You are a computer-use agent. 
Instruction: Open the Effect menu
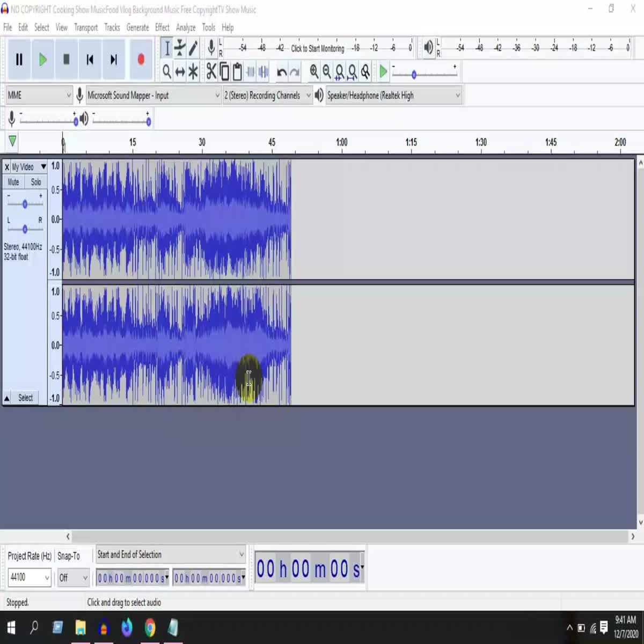[x=162, y=27]
